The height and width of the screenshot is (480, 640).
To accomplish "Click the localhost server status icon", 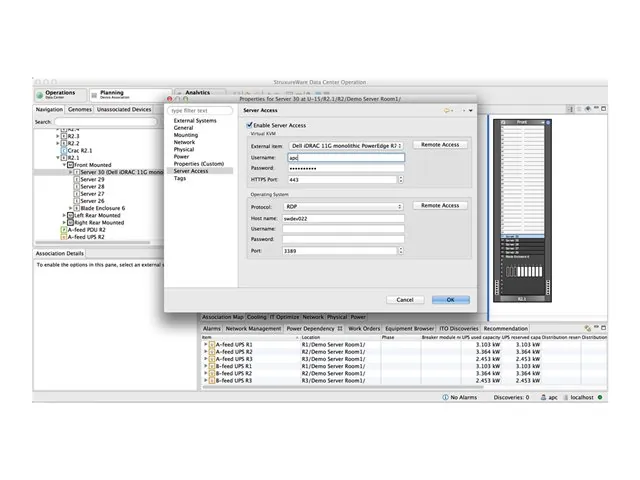I will coord(562,397).
